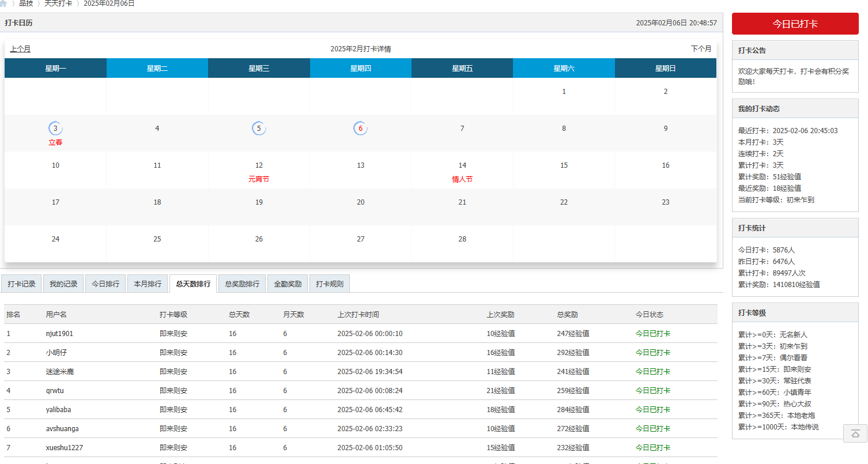Click the 2025年2月打卡详情 title
Image resolution: width=868 pixels, height=464 pixels.
pyautogui.click(x=361, y=49)
